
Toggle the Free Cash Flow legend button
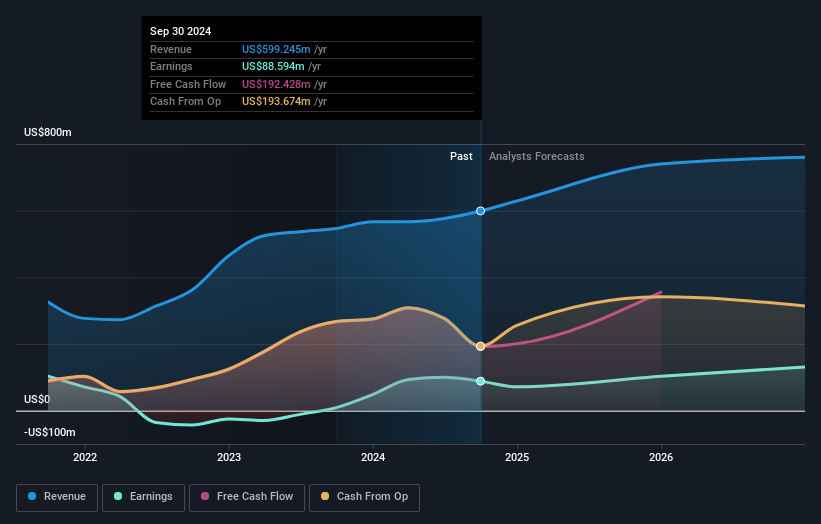pyautogui.click(x=247, y=497)
